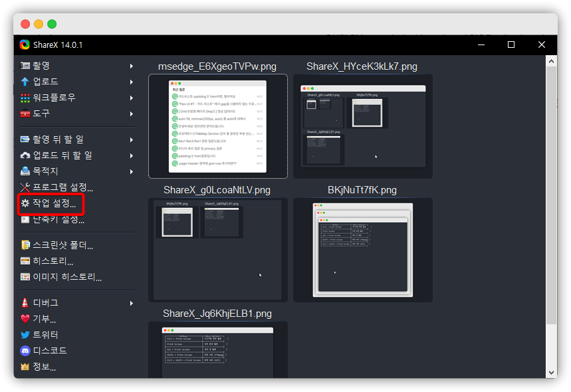571x392 pixels.
Task: Click the macOS yellow minimize dot
Action: coord(39,24)
